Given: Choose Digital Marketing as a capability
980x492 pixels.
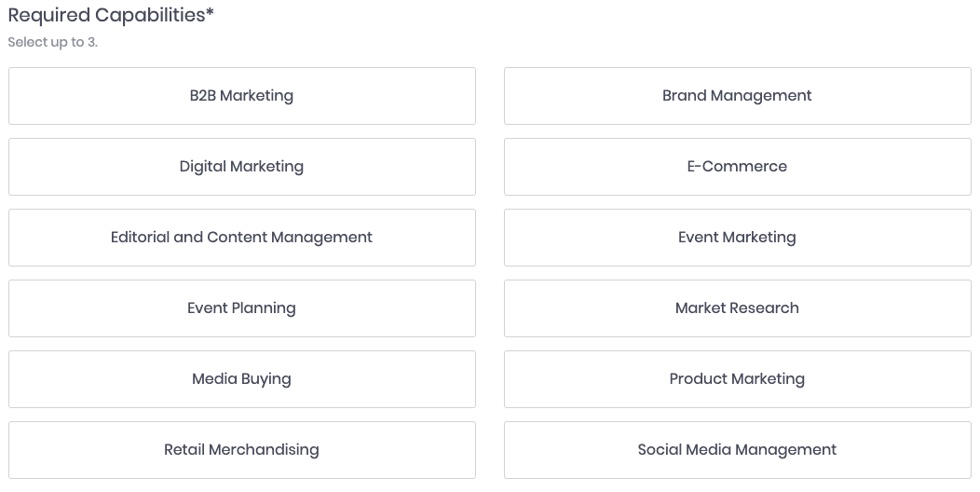Looking at the screenshot, I should pyautogui.click(x=241, y=167).
